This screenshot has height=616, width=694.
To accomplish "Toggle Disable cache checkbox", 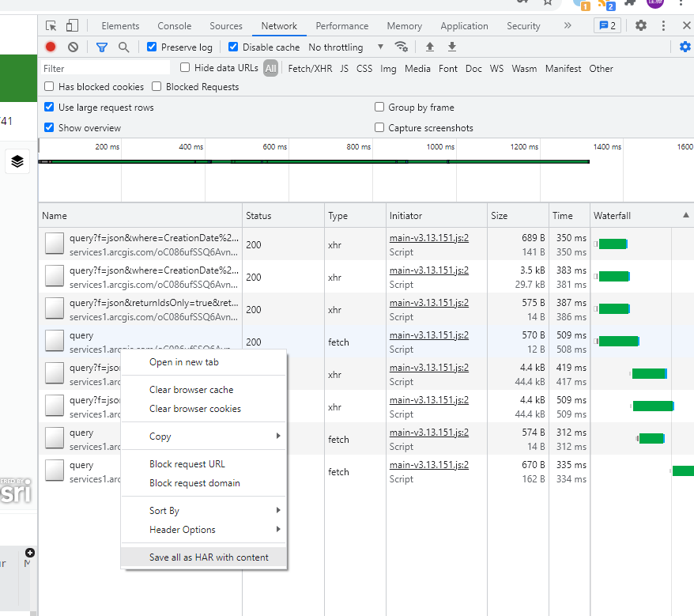I will [233, 47].
